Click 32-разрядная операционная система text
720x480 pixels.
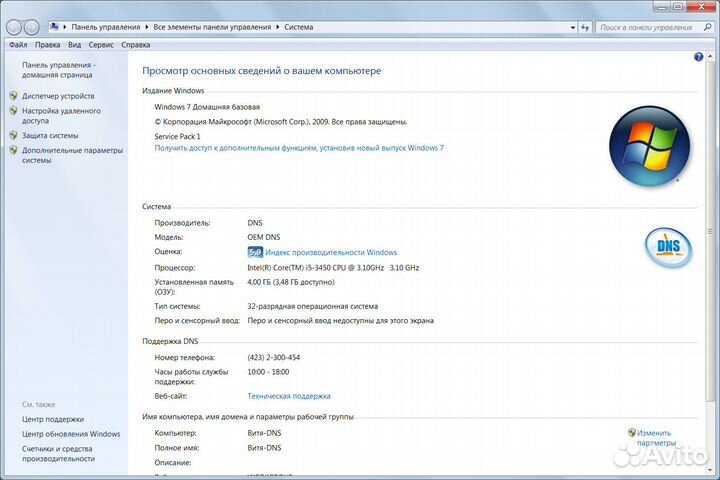tap(313, 306)
